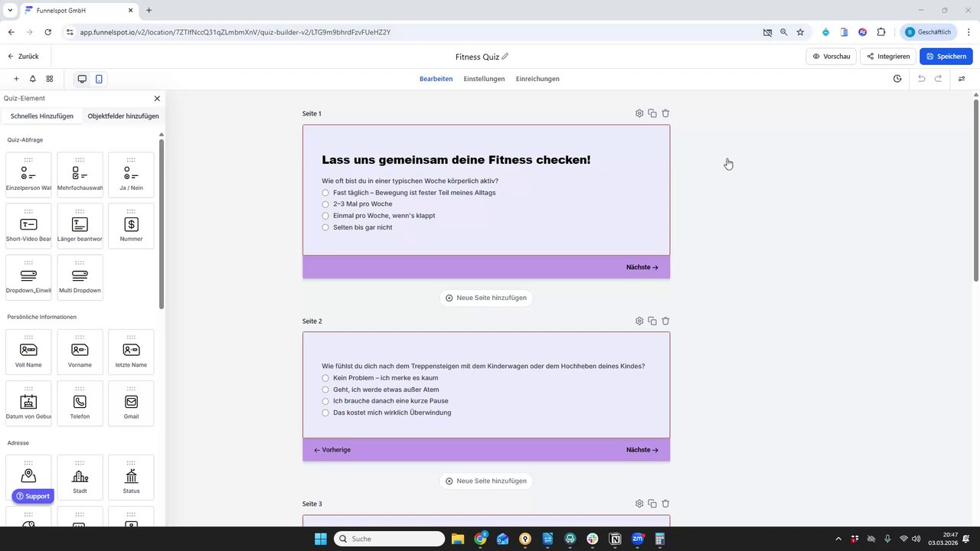980x551 pixels.
Task: Click Vorherige on Seite 2
Action: pyautogui.click(x=332, y=450)
